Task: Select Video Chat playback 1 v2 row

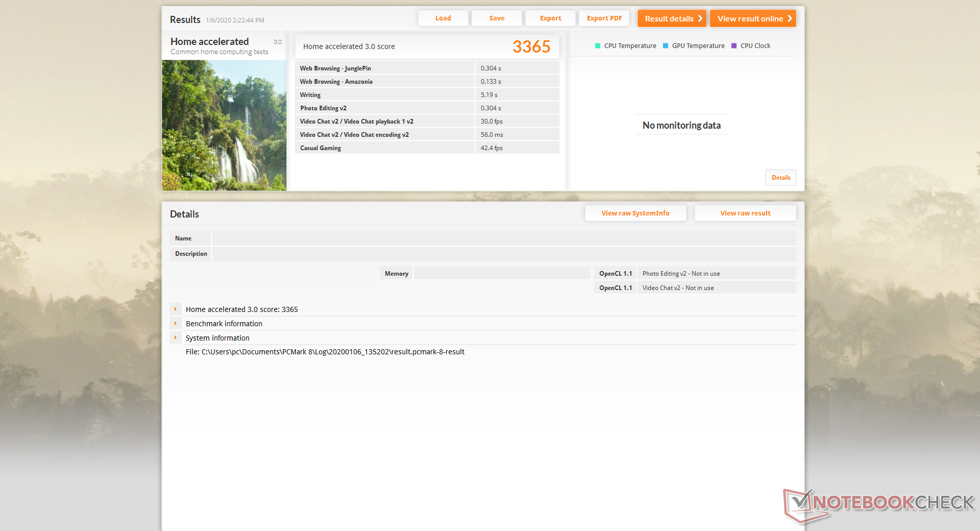Action: [427, 122]
